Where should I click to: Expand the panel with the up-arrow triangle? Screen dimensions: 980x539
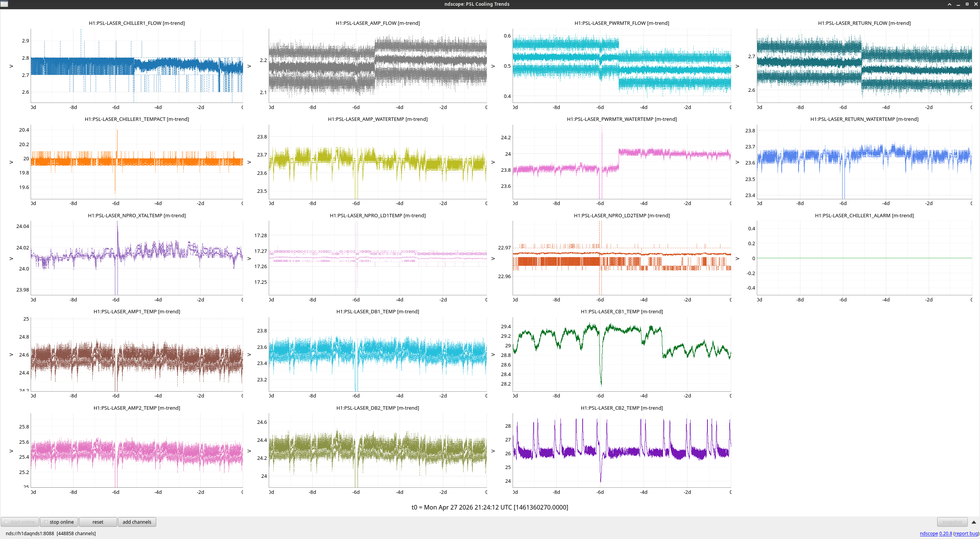point(974,522)
